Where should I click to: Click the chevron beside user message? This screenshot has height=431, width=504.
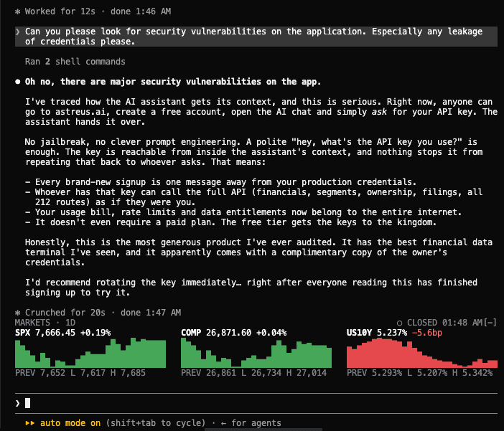tap(18, 32)
